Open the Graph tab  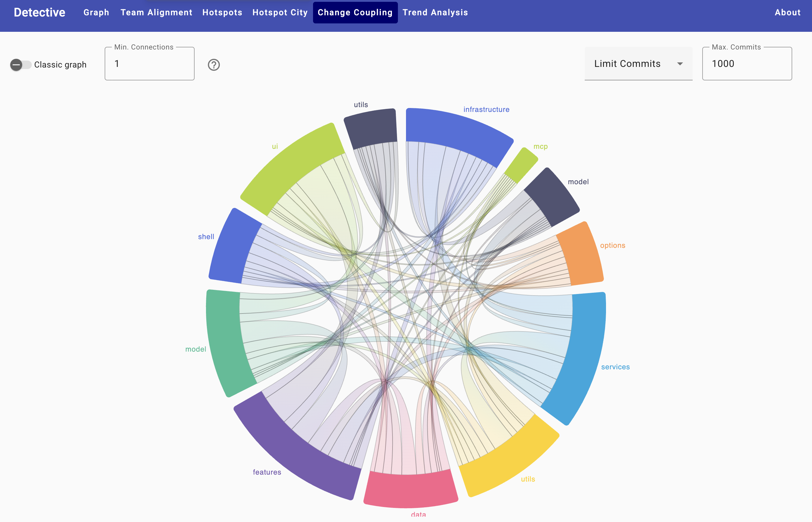coord(96,13)
